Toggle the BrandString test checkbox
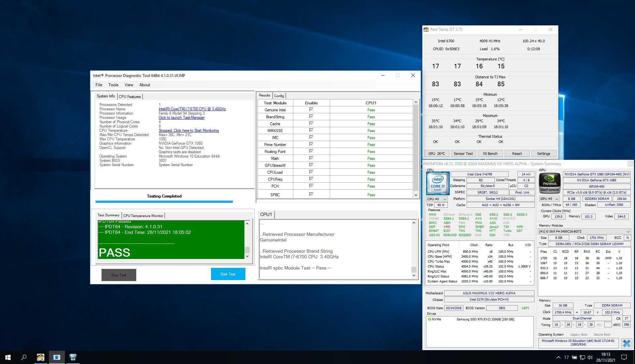The height and width of the screenshot is (364, 635). [x=311, y=116]
